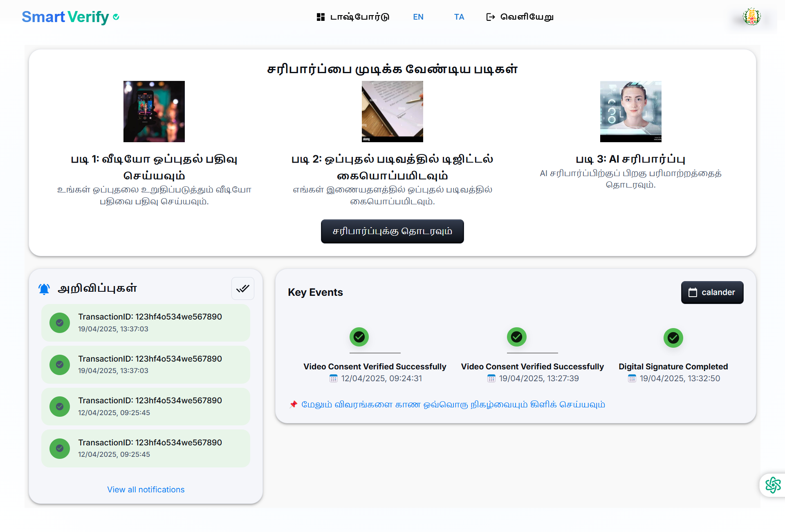This screenshot has width=785, height=532.
Task: Click the logout menu item
Action: pyautogui.click(x=520, y=17)
